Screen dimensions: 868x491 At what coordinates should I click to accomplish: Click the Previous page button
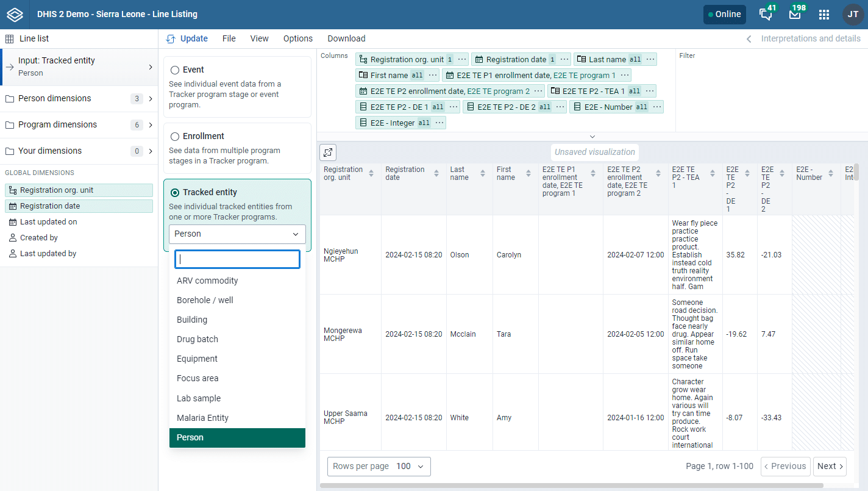(786, 467)
